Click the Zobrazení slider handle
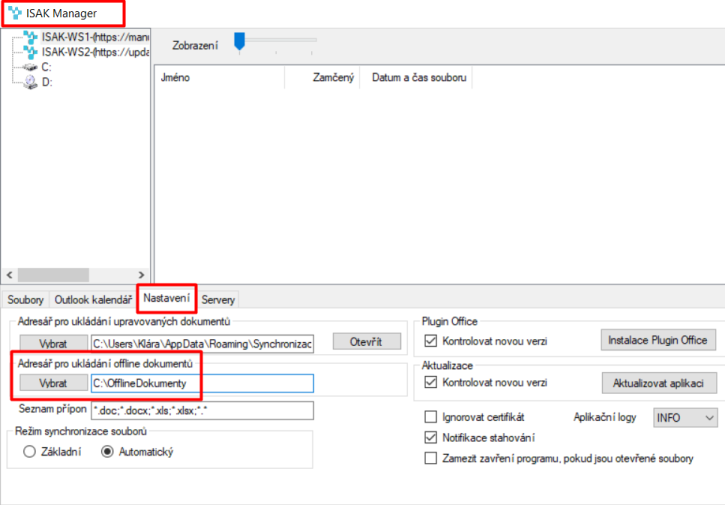 (x=240, y=41)
